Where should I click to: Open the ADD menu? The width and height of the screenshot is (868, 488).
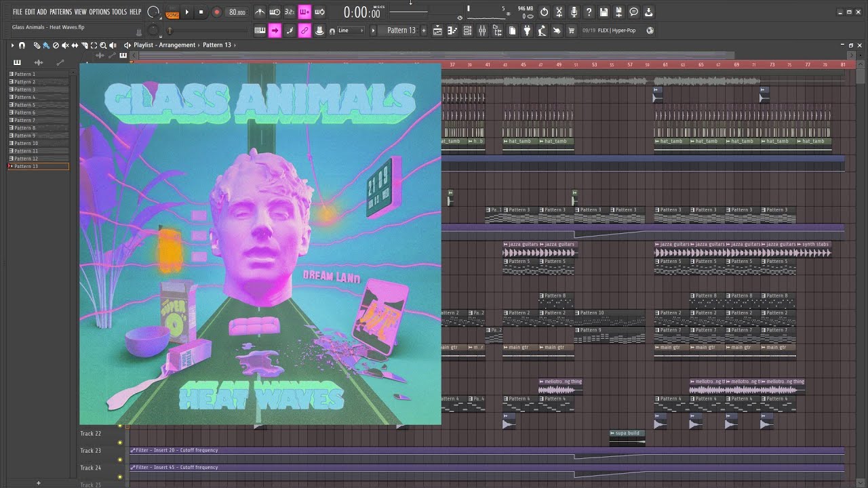(42, 12)
